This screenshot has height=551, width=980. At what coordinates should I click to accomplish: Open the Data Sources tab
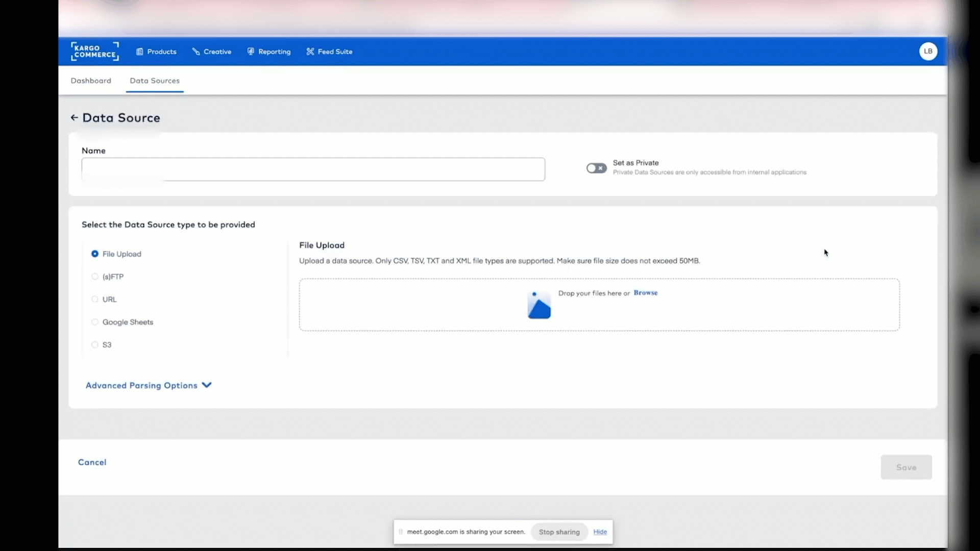tap(155, 80)
